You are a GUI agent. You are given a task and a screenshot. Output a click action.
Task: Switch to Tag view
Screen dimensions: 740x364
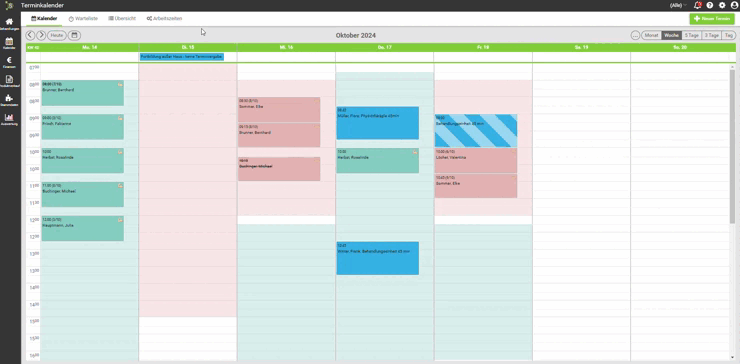[729, 35]
